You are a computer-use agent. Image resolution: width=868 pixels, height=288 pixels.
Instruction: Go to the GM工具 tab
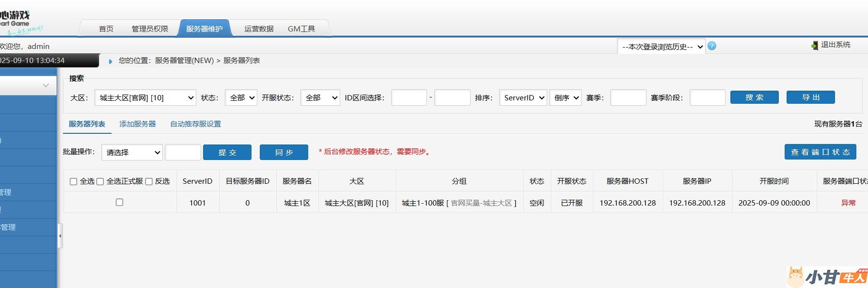(x=301, y=29)
